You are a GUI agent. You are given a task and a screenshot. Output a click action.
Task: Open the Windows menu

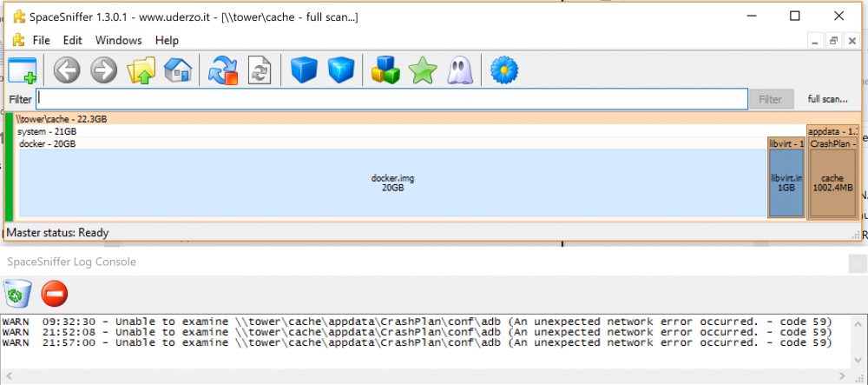pyautogui.click(x=118, y=41)
